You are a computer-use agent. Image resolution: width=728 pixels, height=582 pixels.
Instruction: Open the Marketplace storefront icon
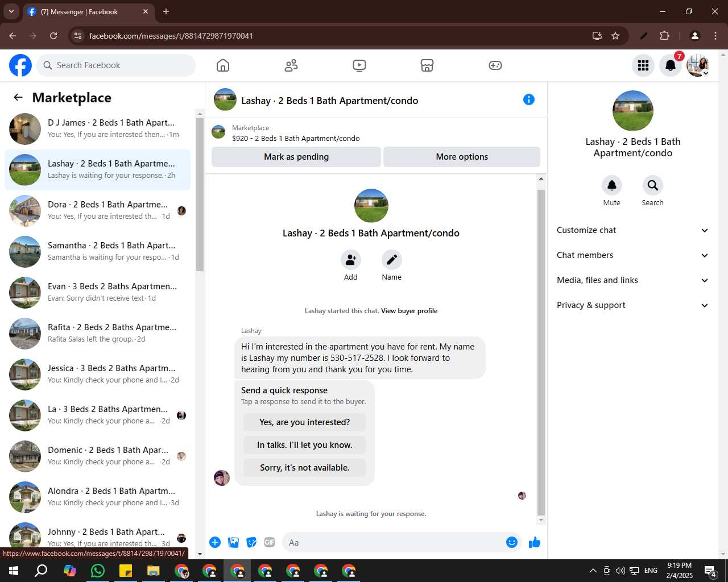[427, 65]
